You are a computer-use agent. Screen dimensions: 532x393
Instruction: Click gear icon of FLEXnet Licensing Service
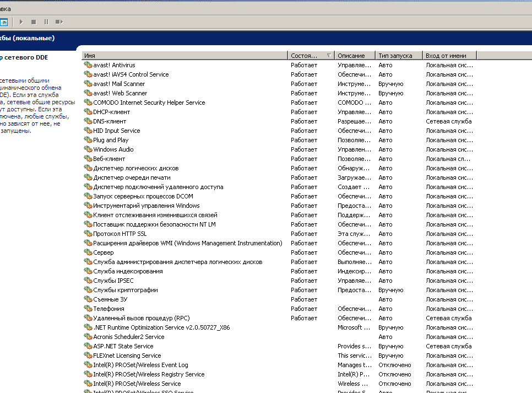coord(88,356)
